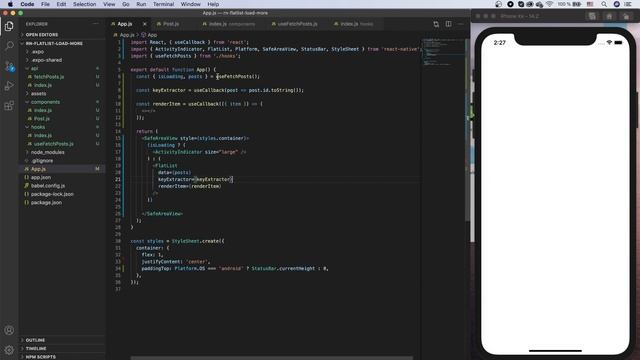Open the Apple menu

(x=10, y=4)
